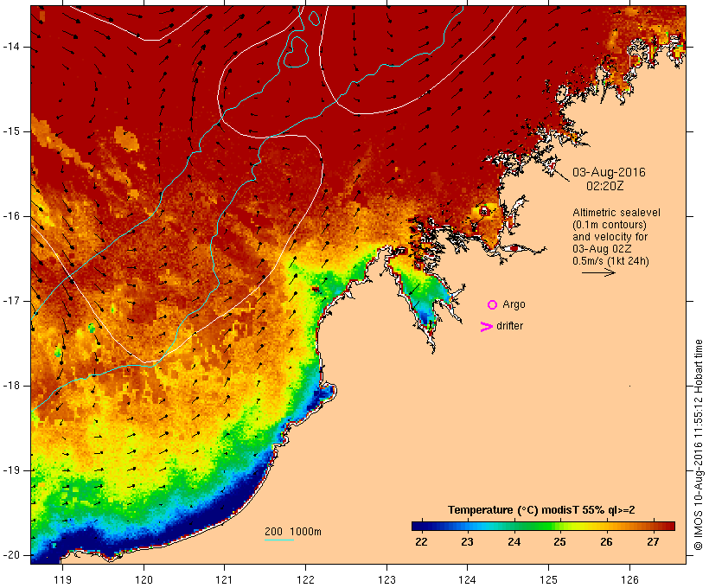Click the '(0.1m contours)' caption line

point(610,225)
